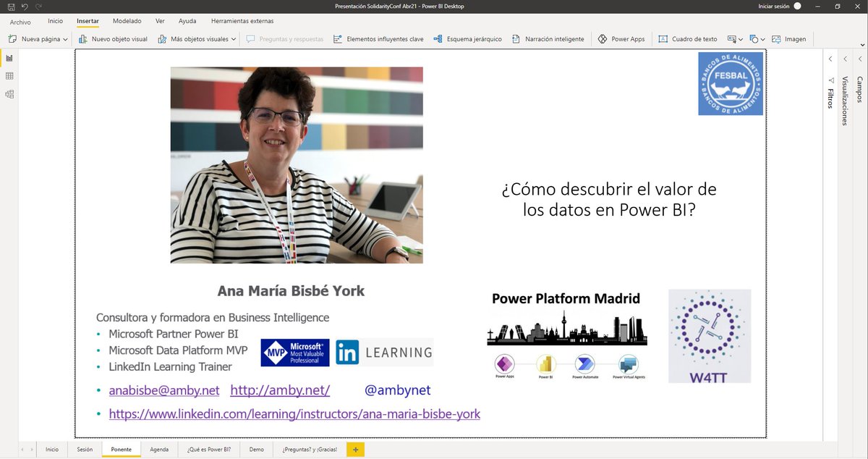Screen dimensions: 868x459
Task: Go to the Agenda report page
Action: [159, 450]
